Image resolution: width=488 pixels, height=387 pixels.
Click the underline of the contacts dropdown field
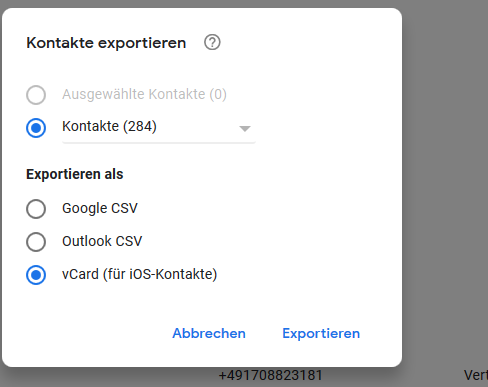159,143
